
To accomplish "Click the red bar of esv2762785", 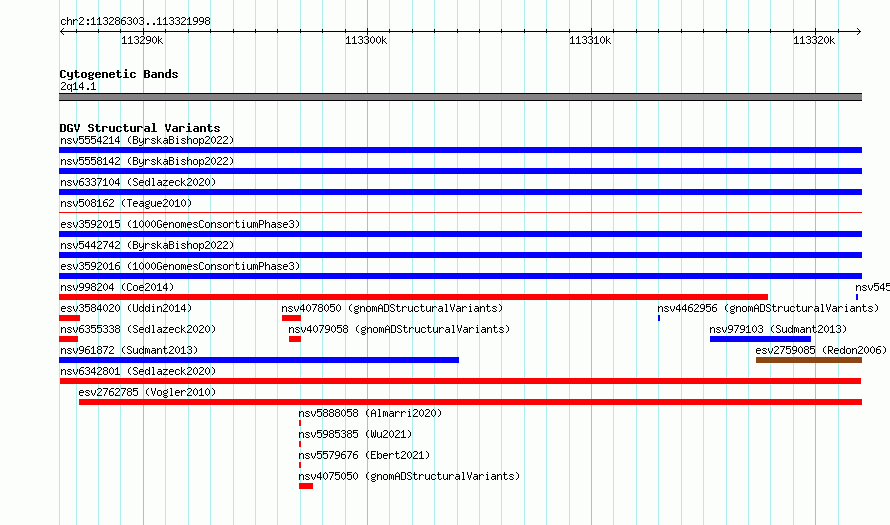I will pos(471,402).
